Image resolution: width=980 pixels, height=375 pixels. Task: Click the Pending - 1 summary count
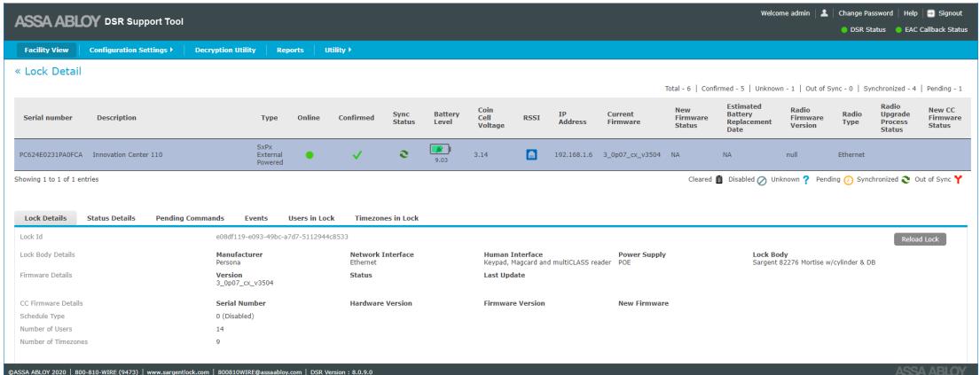[945, 89]
